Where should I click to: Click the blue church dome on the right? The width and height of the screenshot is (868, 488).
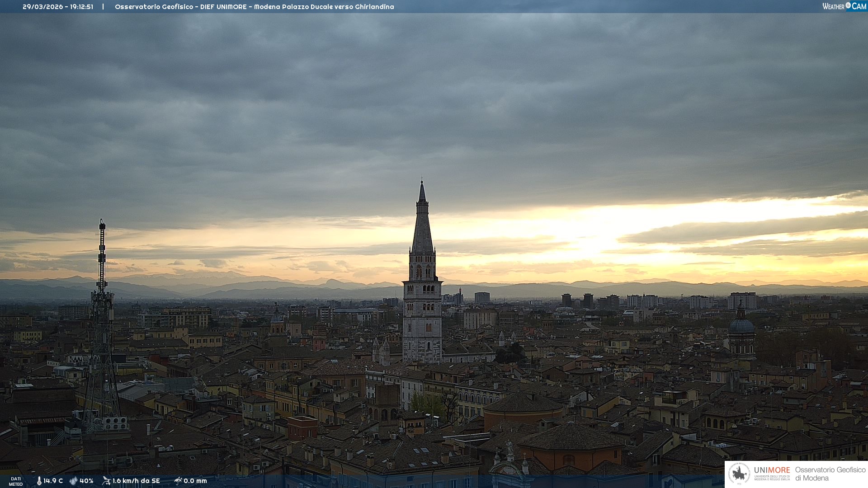click(x=741, y=326)
